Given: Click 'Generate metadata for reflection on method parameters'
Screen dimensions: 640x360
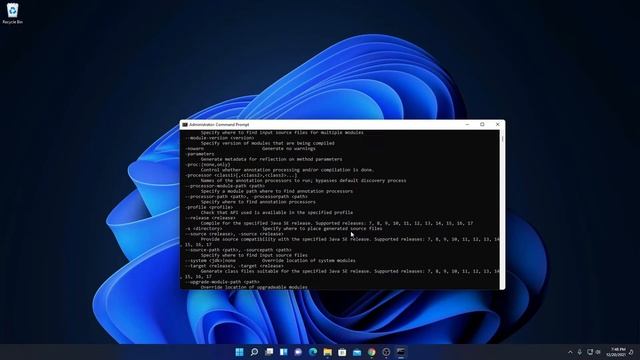Looking at the screenshot, I should click(x=271, y=159).
